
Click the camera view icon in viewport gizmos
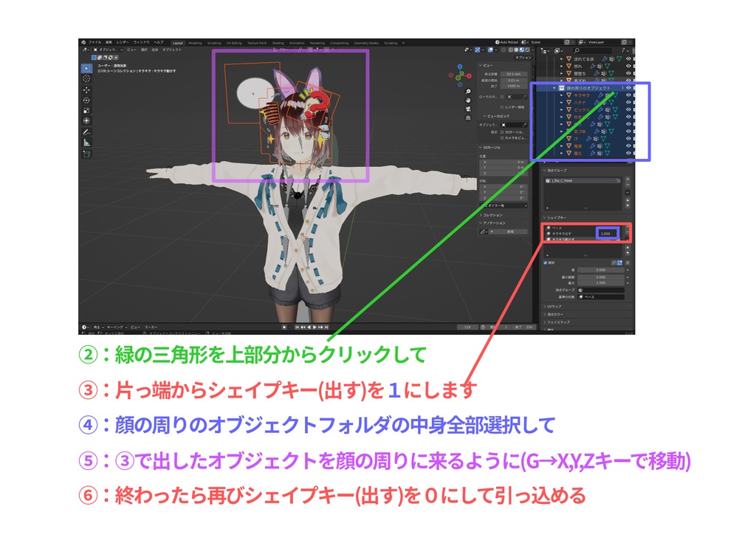[x=467, y=107]
